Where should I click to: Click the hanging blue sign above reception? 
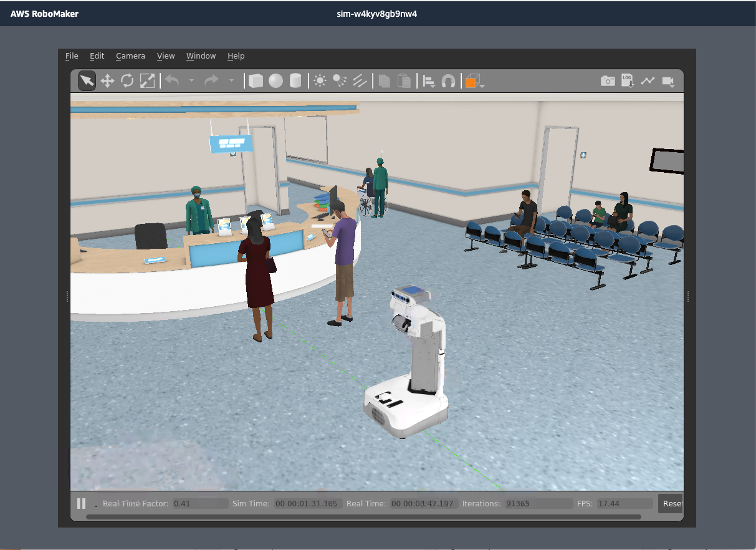click(231, 144)
